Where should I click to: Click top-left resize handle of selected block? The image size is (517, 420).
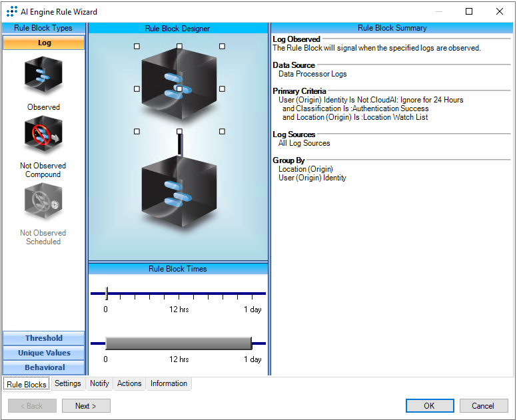pos(137,47)
